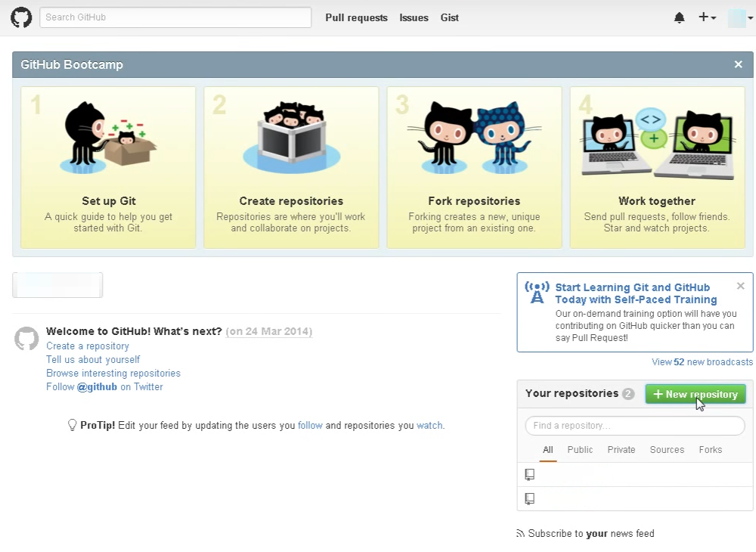Click the account switcher box above feed
Image resolution: width=756 pixels, height=552 pixels.
pyautogui.click(x=57, y=285)
